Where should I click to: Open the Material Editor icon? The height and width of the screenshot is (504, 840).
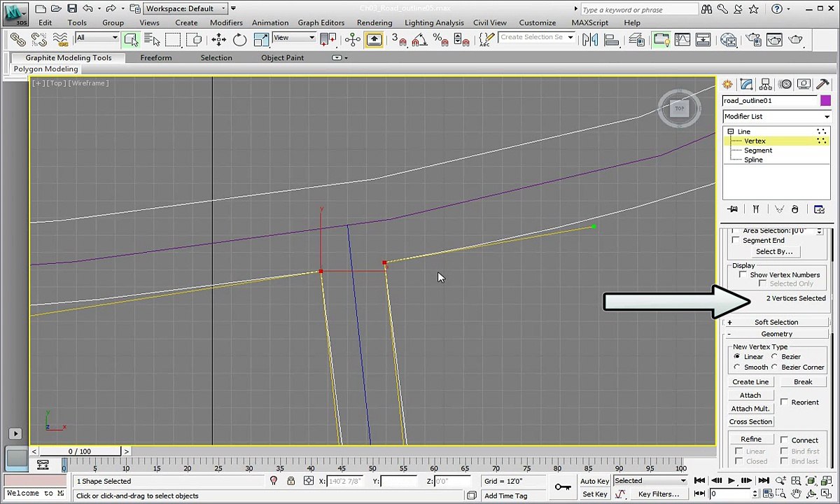pyautogui.click(x=729, y=39)
